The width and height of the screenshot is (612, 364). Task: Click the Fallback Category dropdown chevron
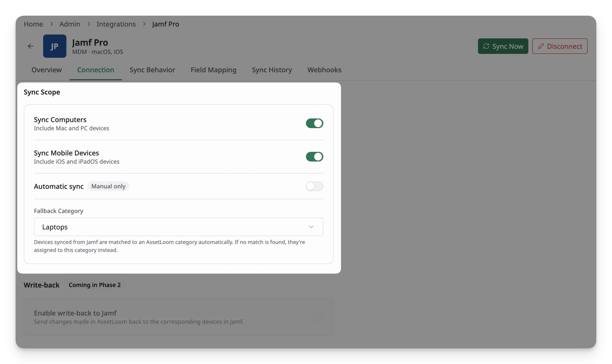[311, 227]
